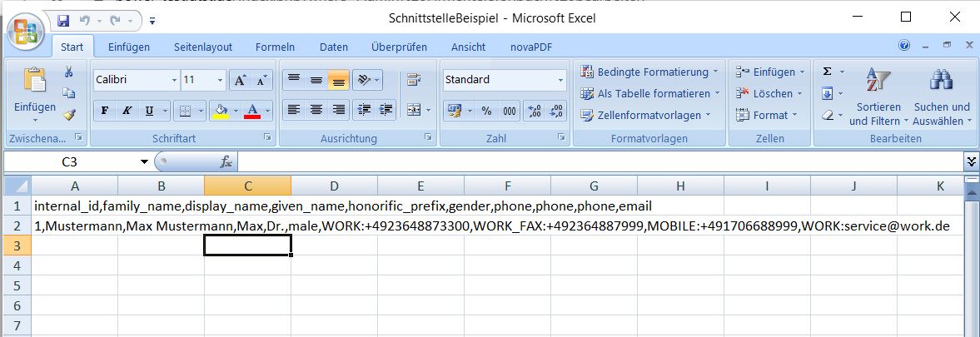Switch to Einfügen ribbon tab
This screenshot has height=337, width=980.
coord(129,47)
